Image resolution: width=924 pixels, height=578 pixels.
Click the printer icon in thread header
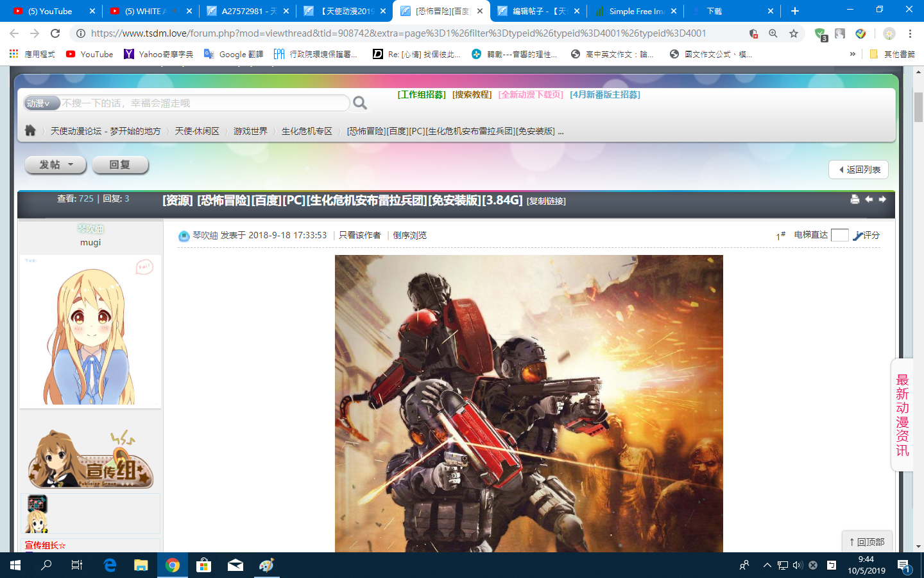click(x=855, y=199)
